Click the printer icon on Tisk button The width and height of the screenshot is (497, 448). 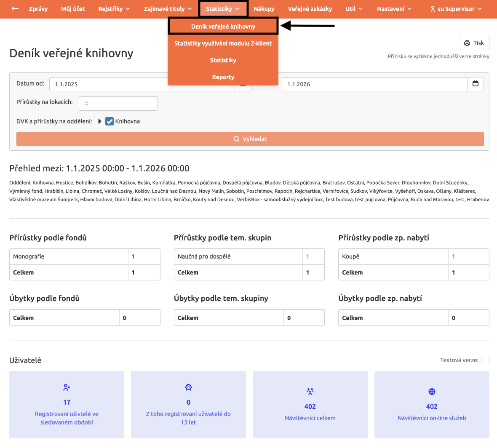click(467, 43)
